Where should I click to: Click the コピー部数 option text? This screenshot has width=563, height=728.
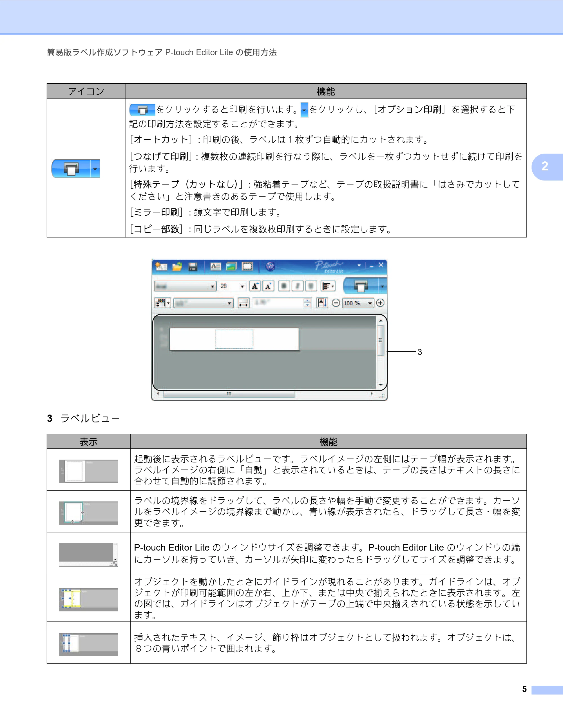click(x=156, y=229)
